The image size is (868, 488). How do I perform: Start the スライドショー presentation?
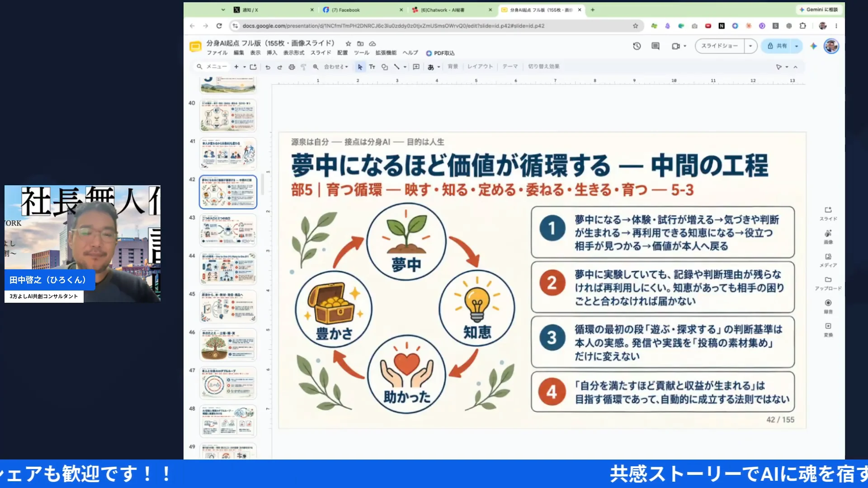(720, 46)
